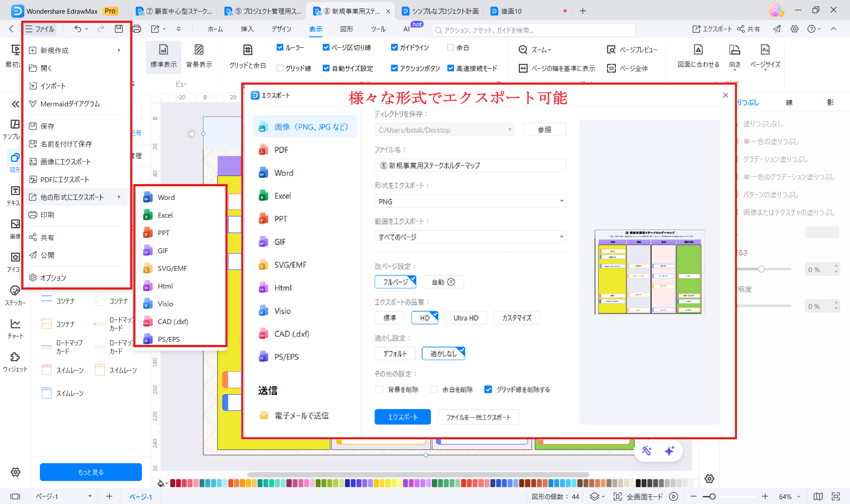850x504 pixels.
Task: Click the ページプレビュー icon
Action: click(x=611, y=50)
